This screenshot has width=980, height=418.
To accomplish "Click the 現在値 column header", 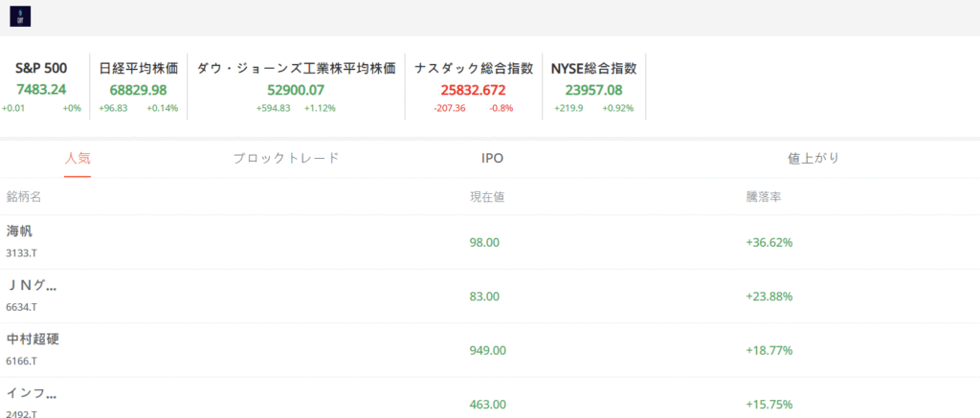I will 487,197.
